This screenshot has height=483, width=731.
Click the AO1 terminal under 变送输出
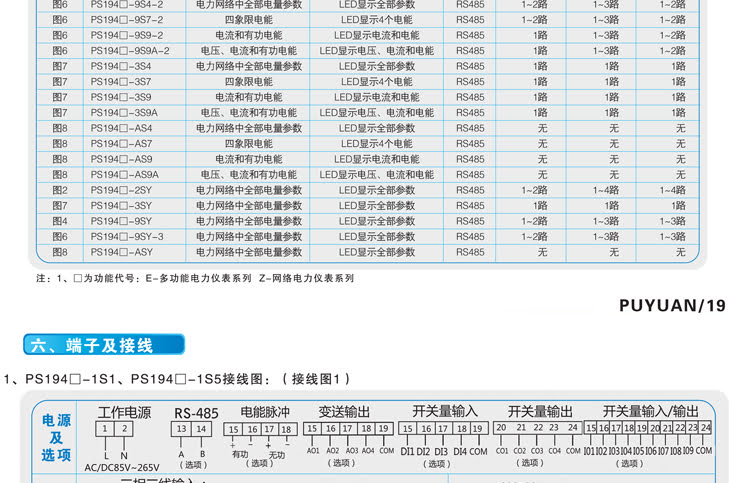pyautogui.click(x=312, y=451)
